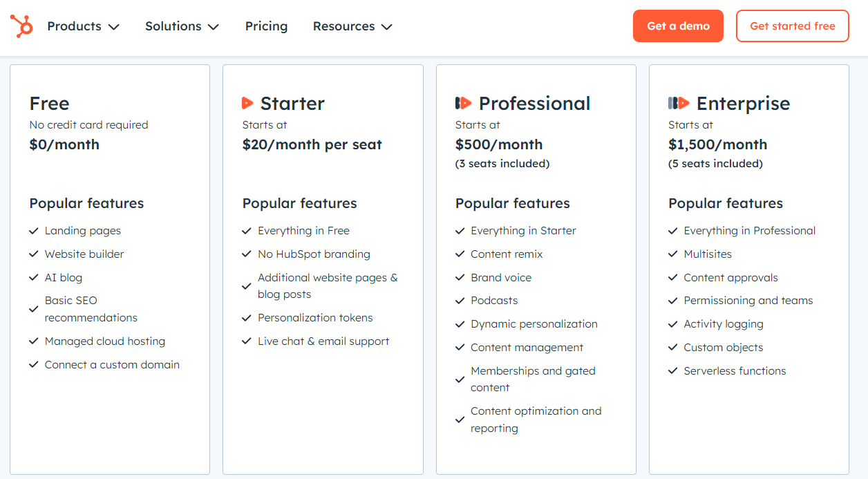Click the checkmark beside Podcasts
The width and height of the screenshot is (868, 479).
pyautogui.click(x=460, y=300)
